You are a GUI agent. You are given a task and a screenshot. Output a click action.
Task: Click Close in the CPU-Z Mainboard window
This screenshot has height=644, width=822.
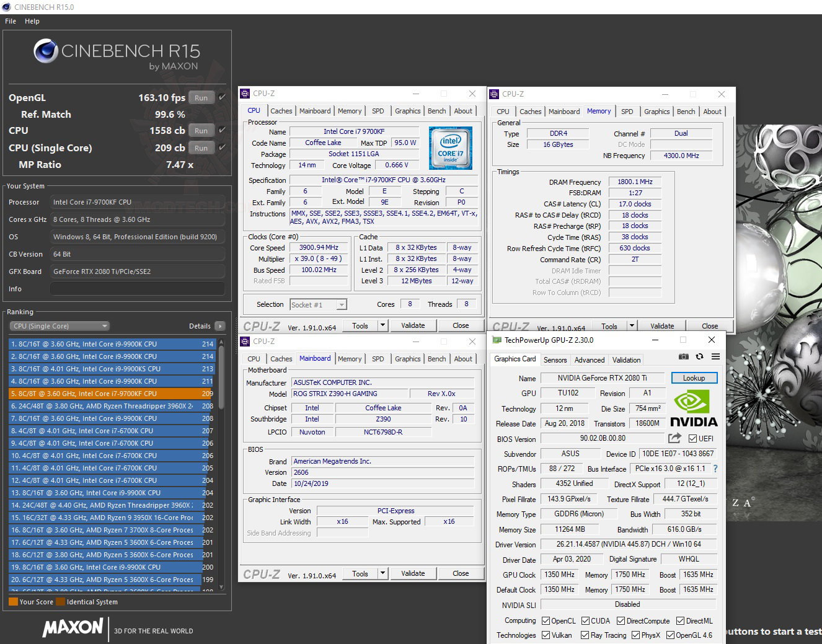point(461,573)
